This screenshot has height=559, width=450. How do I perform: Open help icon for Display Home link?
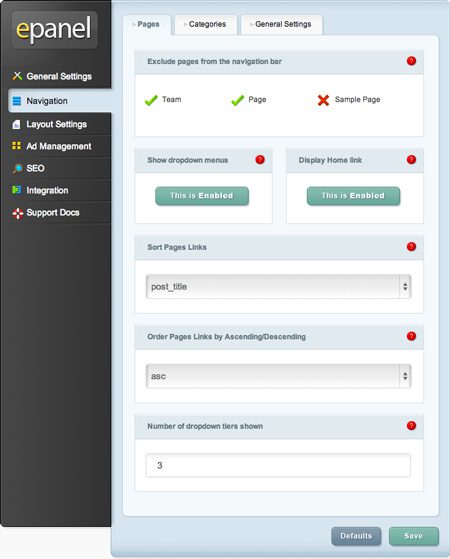[x=411, y=160]
